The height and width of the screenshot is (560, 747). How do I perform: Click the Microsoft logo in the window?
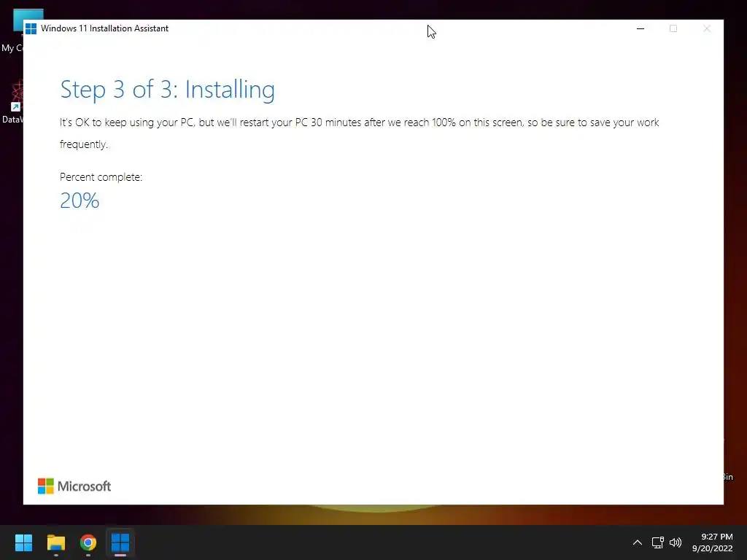pos(74,486)
